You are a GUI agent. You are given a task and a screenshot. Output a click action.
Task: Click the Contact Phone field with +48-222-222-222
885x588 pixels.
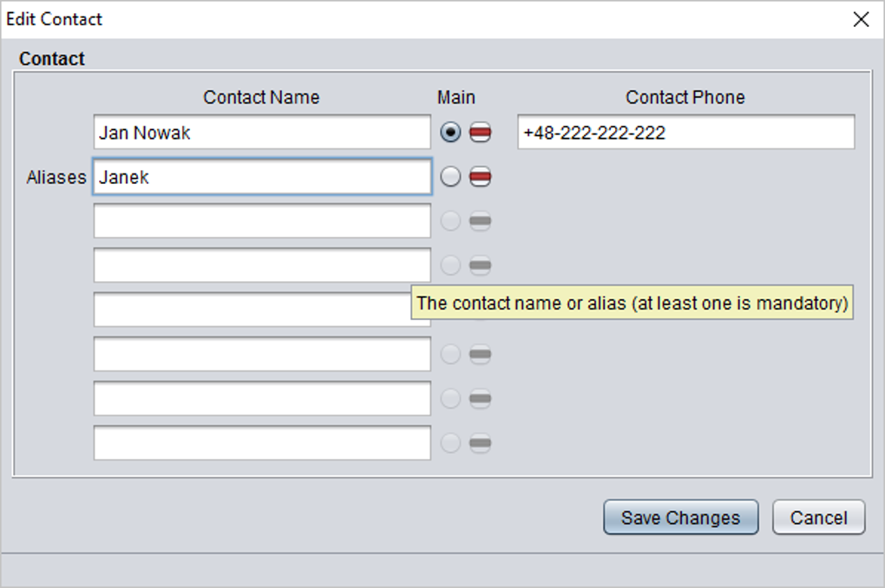tap(685, 132)
